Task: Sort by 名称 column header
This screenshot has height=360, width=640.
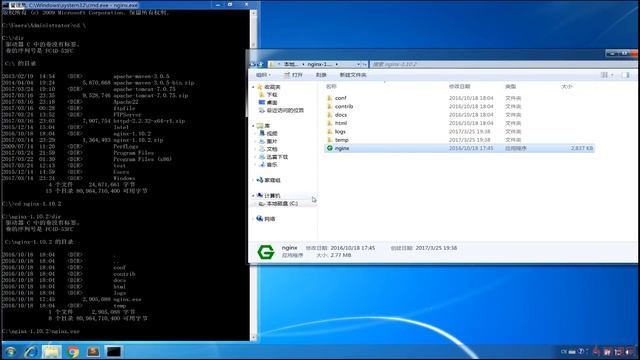Action: [x=331, y=87]
